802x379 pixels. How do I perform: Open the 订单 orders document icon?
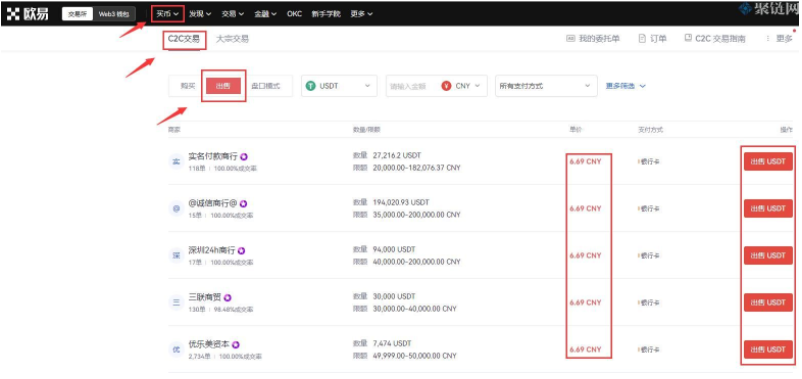click(x=642, y=39)
